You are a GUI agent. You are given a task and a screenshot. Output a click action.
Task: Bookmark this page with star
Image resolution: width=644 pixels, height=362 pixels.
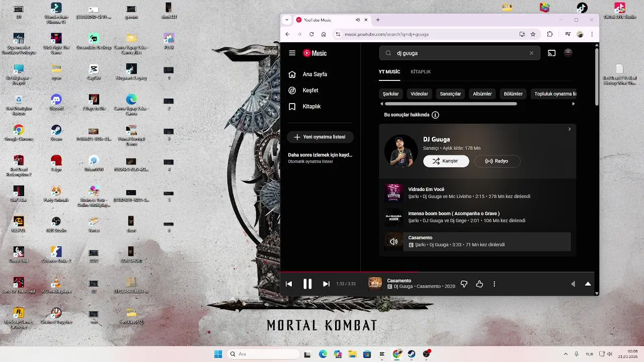(x=533, y=34)
